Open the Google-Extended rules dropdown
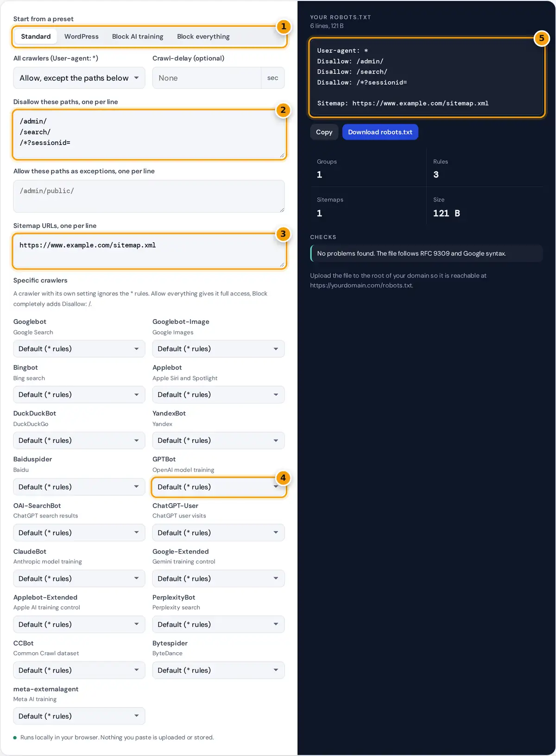Image resolution: width=556 pixels, height=756 pixels. pos(219,579)
